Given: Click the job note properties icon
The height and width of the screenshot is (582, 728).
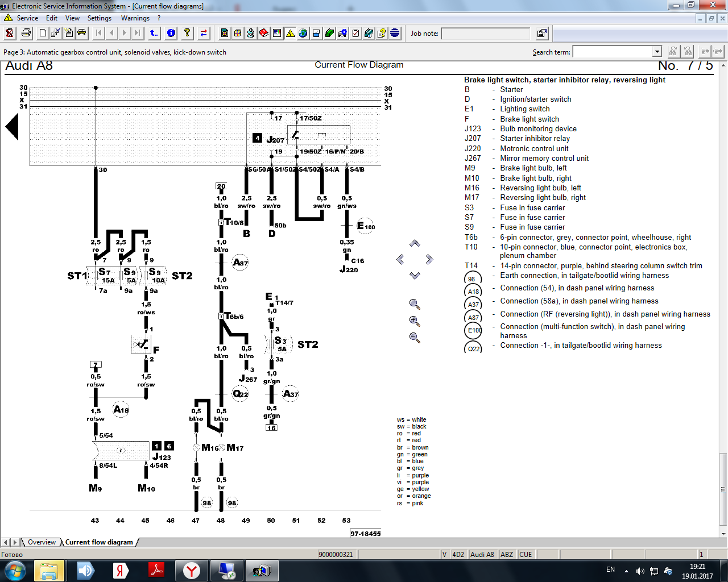Looking at the screenshot, I should 542,33.
